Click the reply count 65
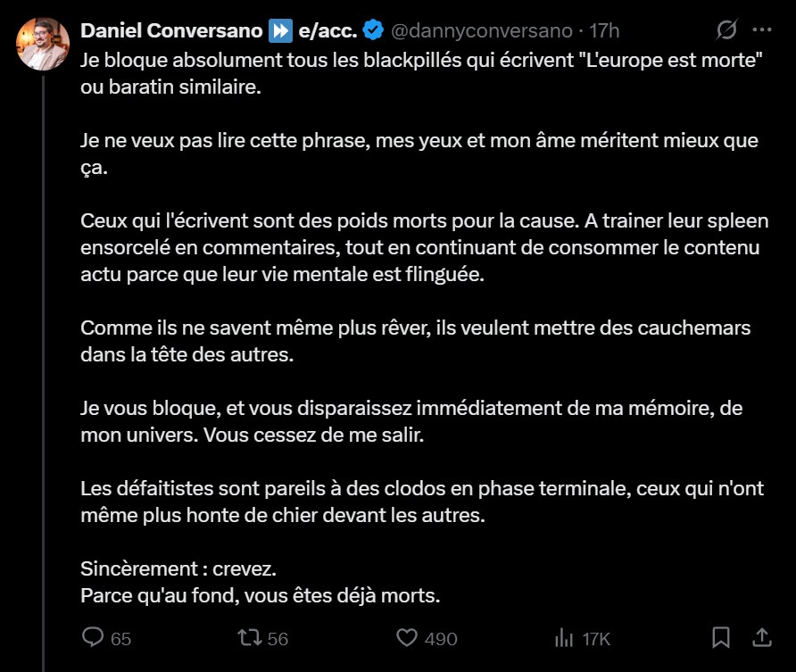Viewport: 796px width, 672px height. (120, 639)
